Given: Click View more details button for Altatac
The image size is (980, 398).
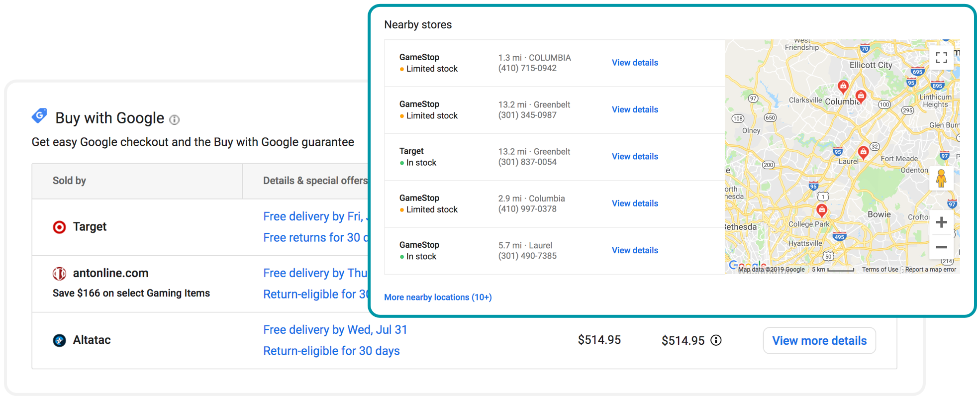Looking at the screenshot, I should tap(819, 341).
